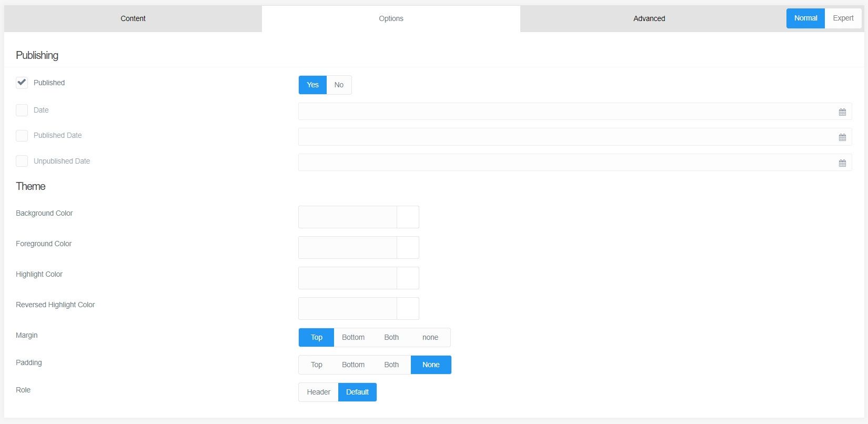Click the Published Date calendar icon
The image size is (868, 424).
[x=842, y=137]
